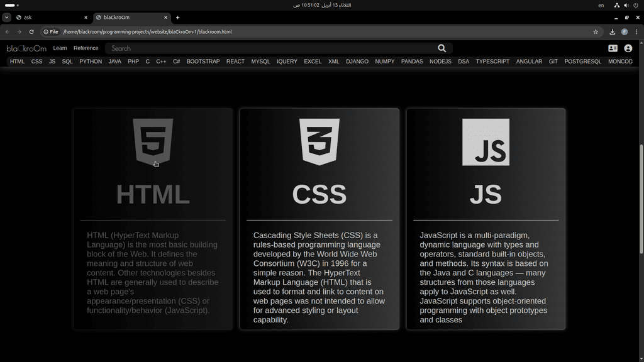Open tab search dropdown arrow
Image resolution: width=644 pixels, height=362 pixels.
click(x=6, y=17)
